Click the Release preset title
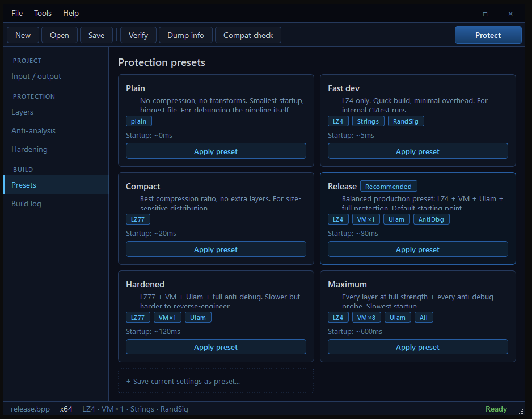This screenshot has width=532, height=419. [x=342, y=187]
